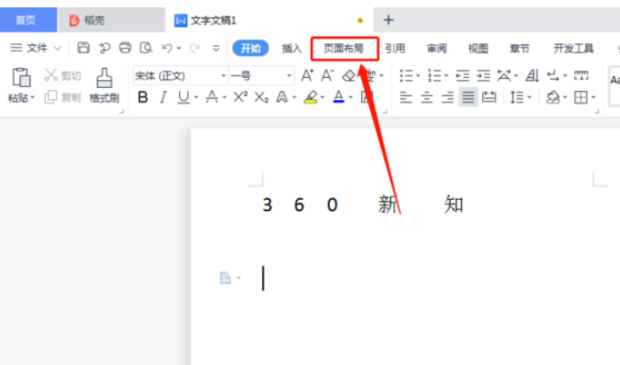The height and width of the screenshot is (365, 620).
Task: Click the Distributed alignment icon
Action: pos(489,97)
